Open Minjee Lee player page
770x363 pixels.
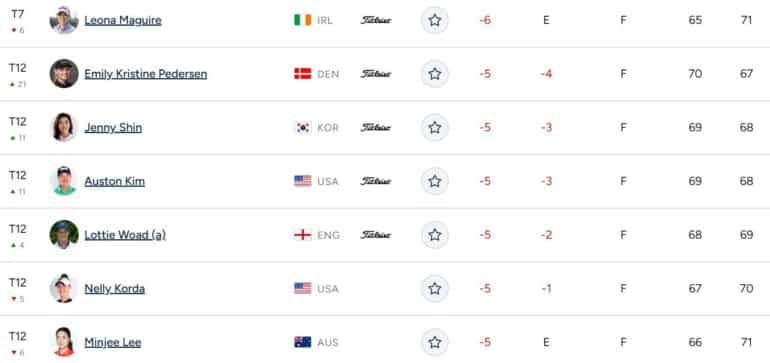pos(113,342)
